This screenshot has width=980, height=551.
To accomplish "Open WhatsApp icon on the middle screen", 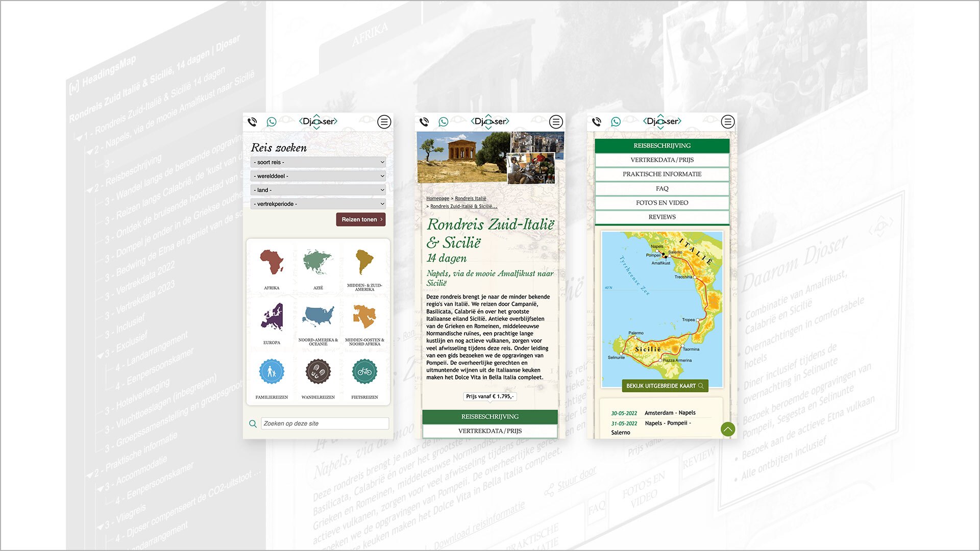I will [444, 122].
